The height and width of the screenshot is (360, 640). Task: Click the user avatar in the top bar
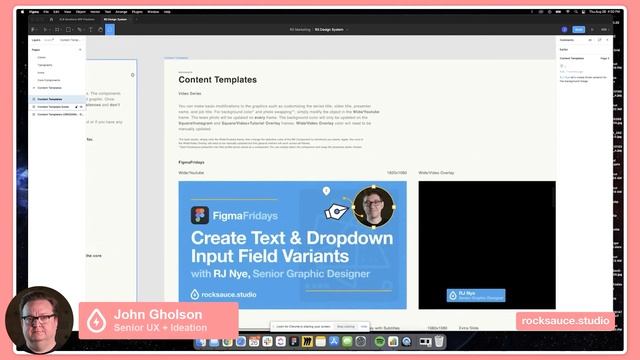point(564,29)
